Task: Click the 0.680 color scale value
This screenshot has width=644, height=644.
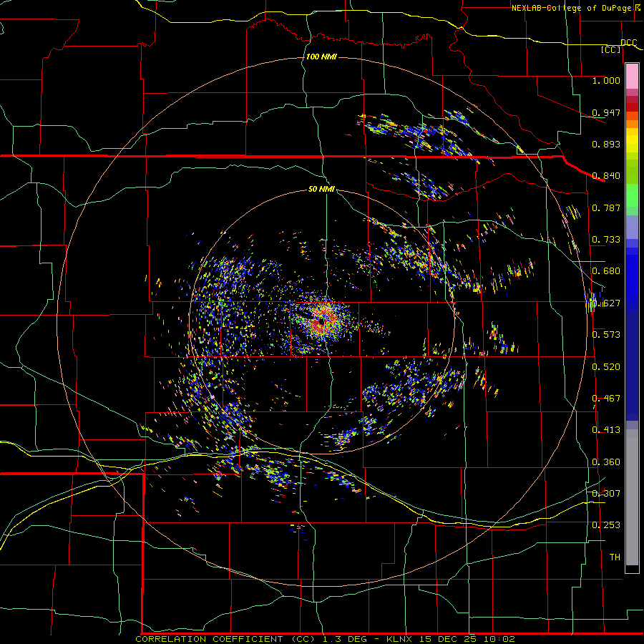Action: coord(606,271)
